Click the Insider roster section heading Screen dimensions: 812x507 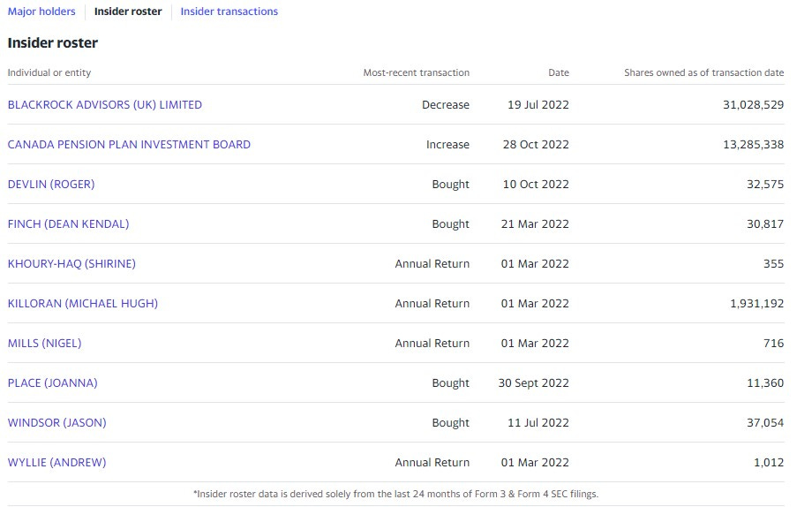(x=53, y=42)
